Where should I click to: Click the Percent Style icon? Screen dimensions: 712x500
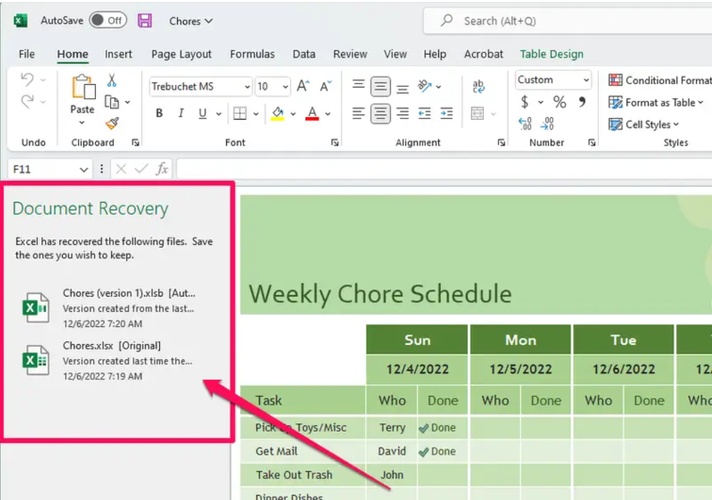[x=559, y=102]
